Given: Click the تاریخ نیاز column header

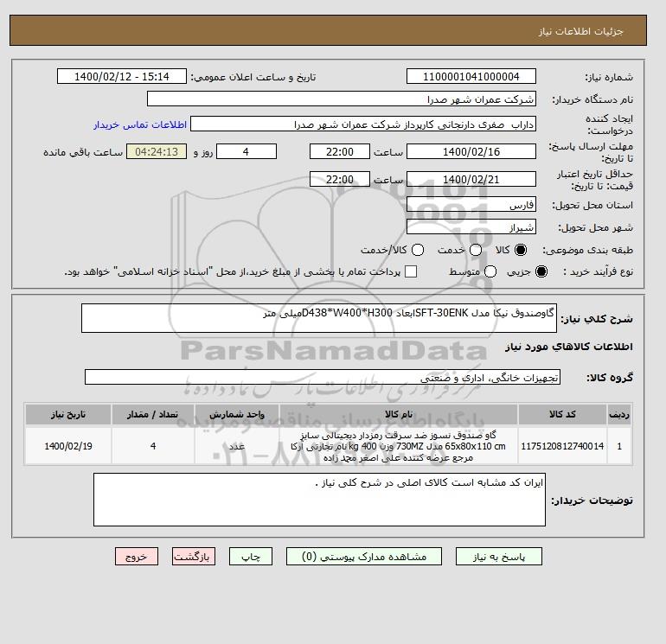Looking at the screenshot, I should pos(68,414).
